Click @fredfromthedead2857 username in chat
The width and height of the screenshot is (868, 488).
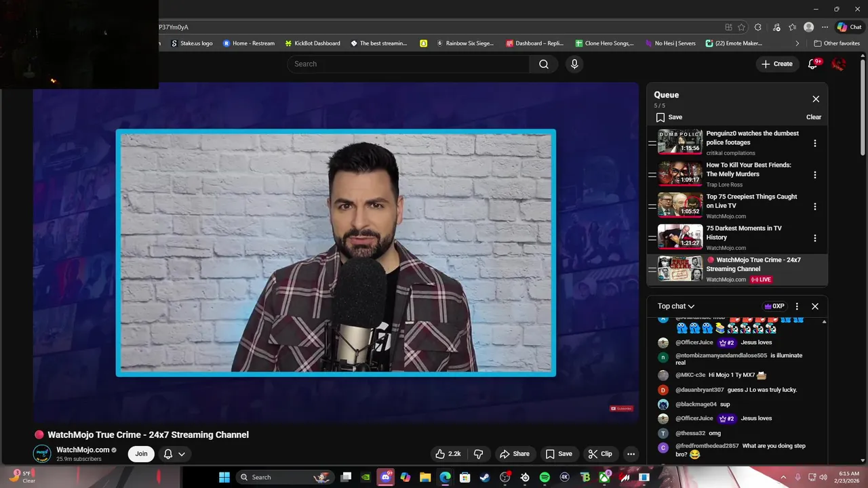click(x=707, y=446)
